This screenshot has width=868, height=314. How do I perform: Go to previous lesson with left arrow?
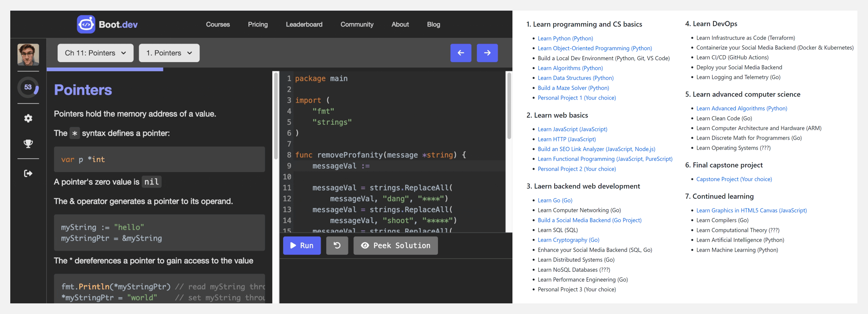[461, 53]
